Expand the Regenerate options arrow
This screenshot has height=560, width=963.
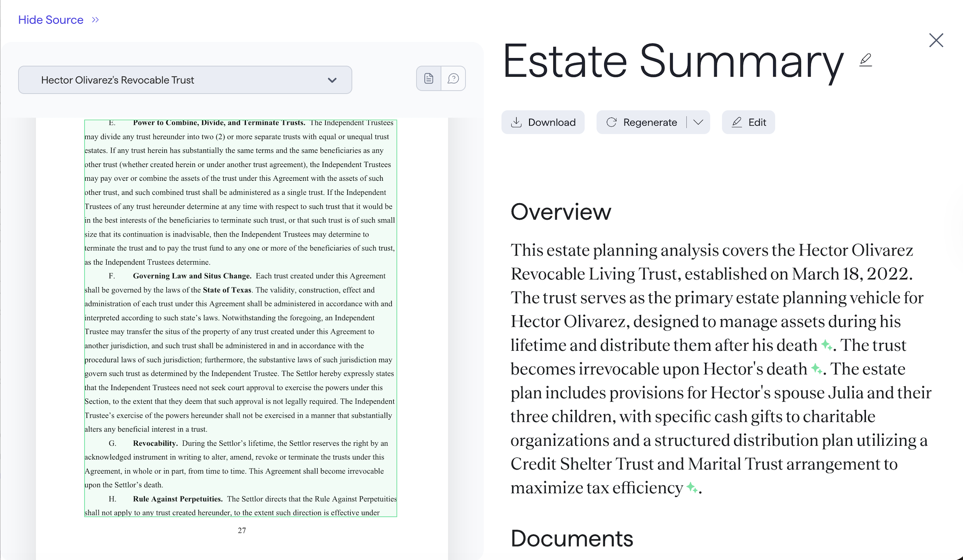click(x=698, y=122)
